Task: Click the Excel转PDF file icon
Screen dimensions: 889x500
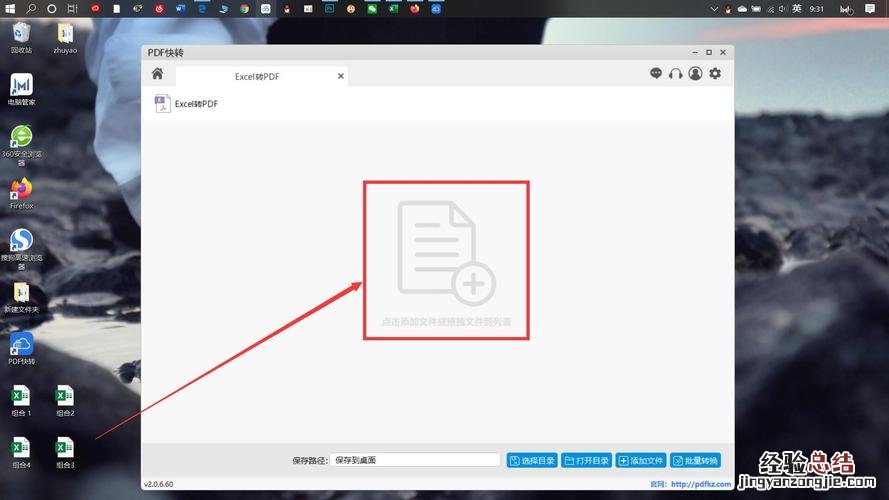Action: coord(162,103)
